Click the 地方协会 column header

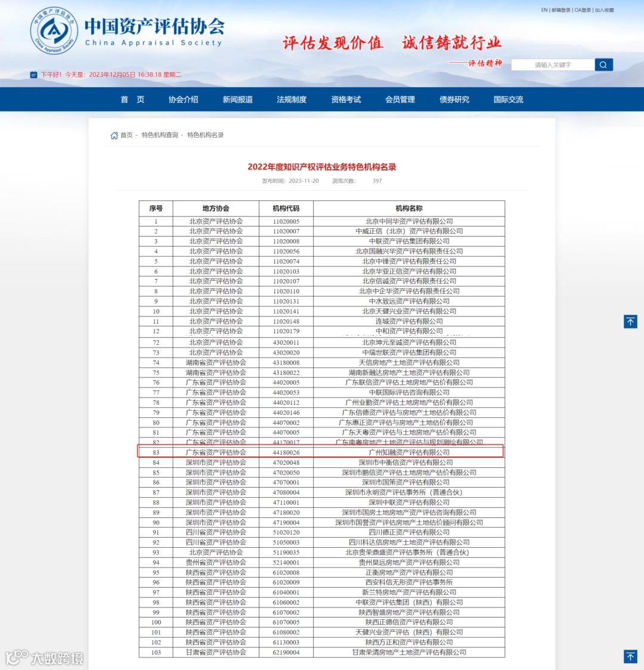tap(216, 209)
